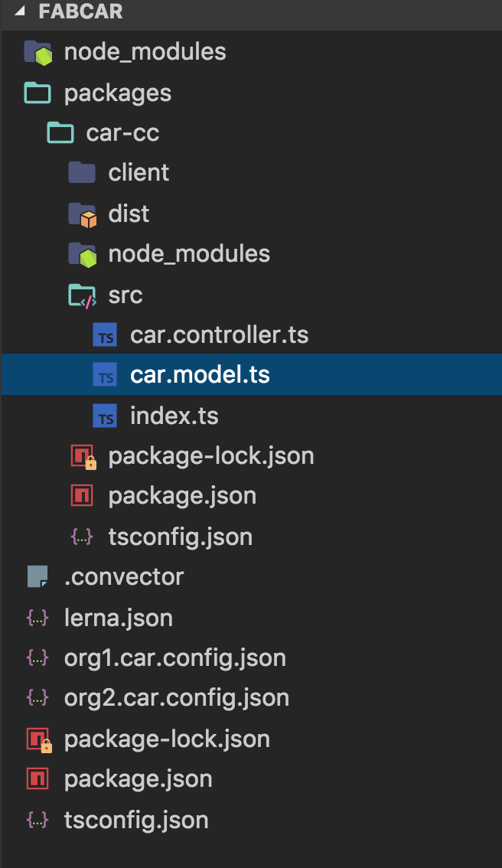Click the TypeScript icon beside car.controller.ts
The height and width of the screenshot is (868, 502).
coord(105,335)
